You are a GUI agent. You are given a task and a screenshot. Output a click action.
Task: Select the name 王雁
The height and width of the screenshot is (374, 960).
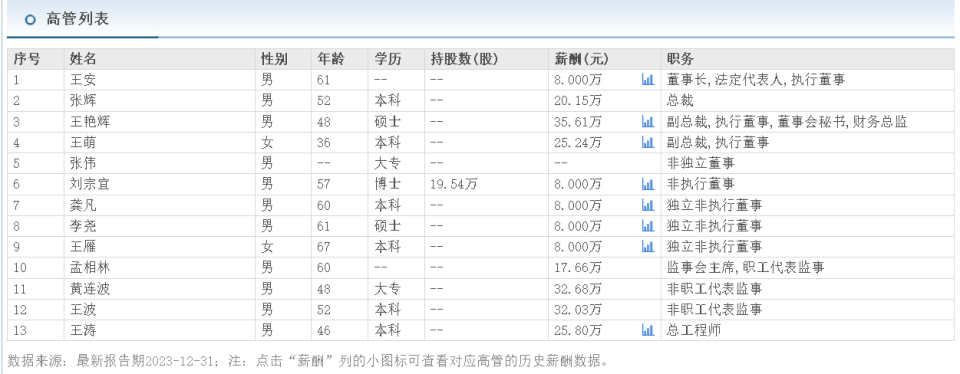83,246
